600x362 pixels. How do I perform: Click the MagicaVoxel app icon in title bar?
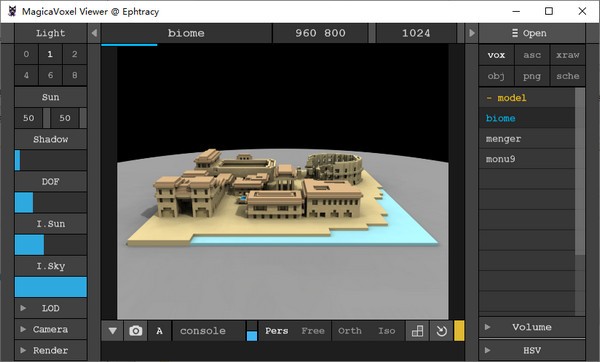[12, 11]
